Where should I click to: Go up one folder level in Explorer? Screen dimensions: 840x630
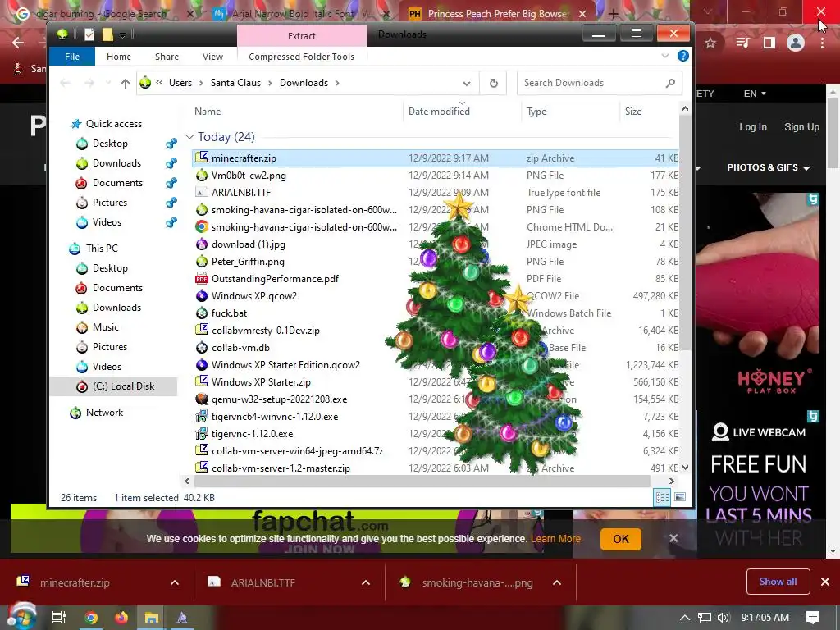pos(126,83)
